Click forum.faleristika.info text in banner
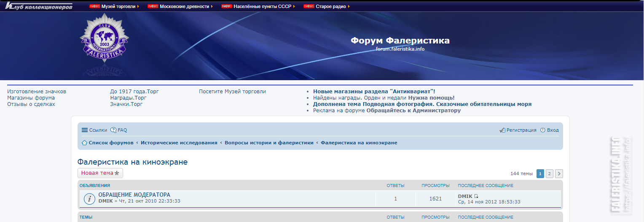 (x=400, y=49)
